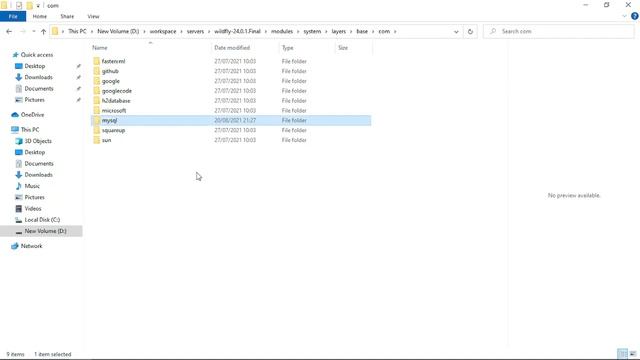The height and width of the screenshot is (360, 640).
Task: Open Quick Access Toolbar customize dropdown
Action: [38, 6]
